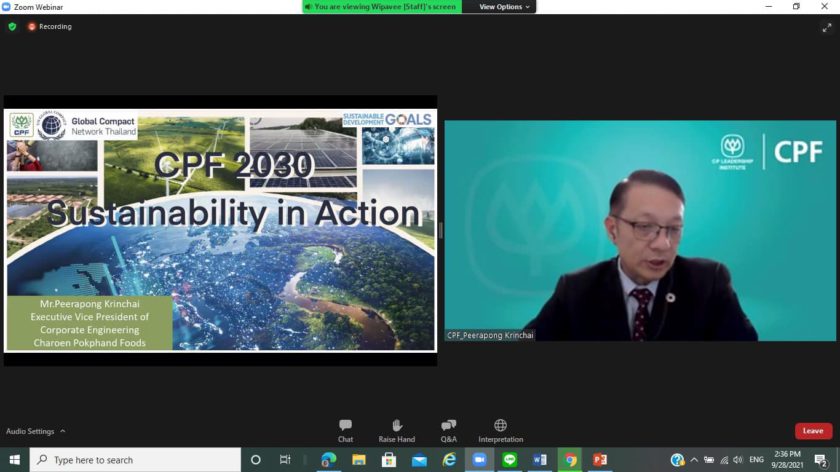Viewport: 840px width, 472px height.
Task: Open PowerPoint from the taskbar
Action: point(600,460)
